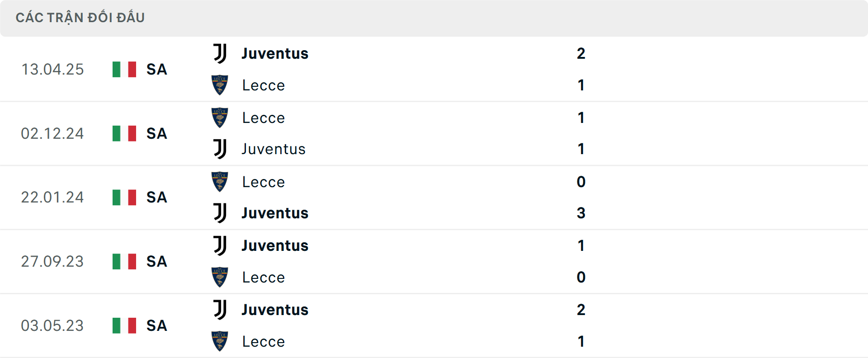
Task: Click the Juventus club crest in the 13.04.25 row
Action: click(220, 53)
